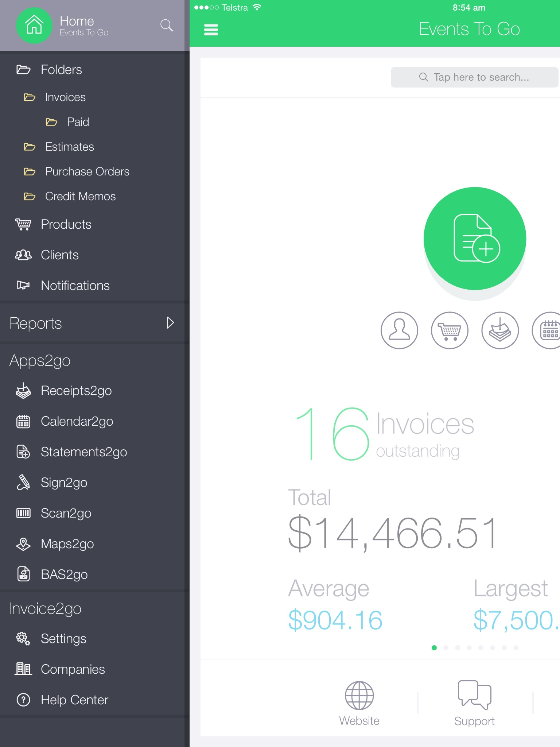Tap the Receipts2go tray icon
This screenshot has width=560, height=747.
(x=23, y=391)
